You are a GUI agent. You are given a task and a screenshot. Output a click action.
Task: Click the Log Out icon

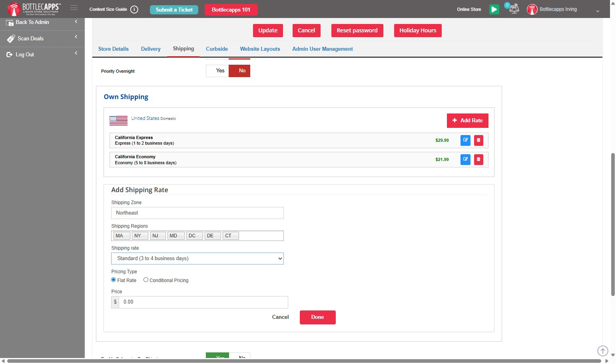10,55
